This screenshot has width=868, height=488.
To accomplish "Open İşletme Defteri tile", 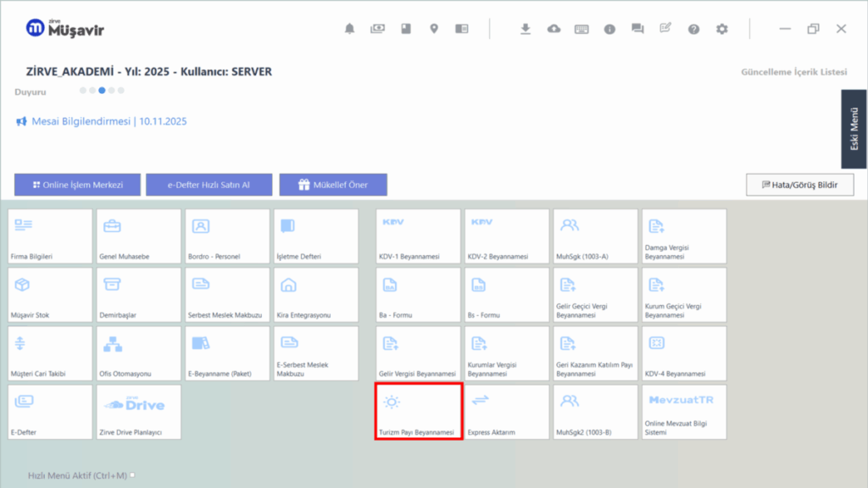I will 315,236.
